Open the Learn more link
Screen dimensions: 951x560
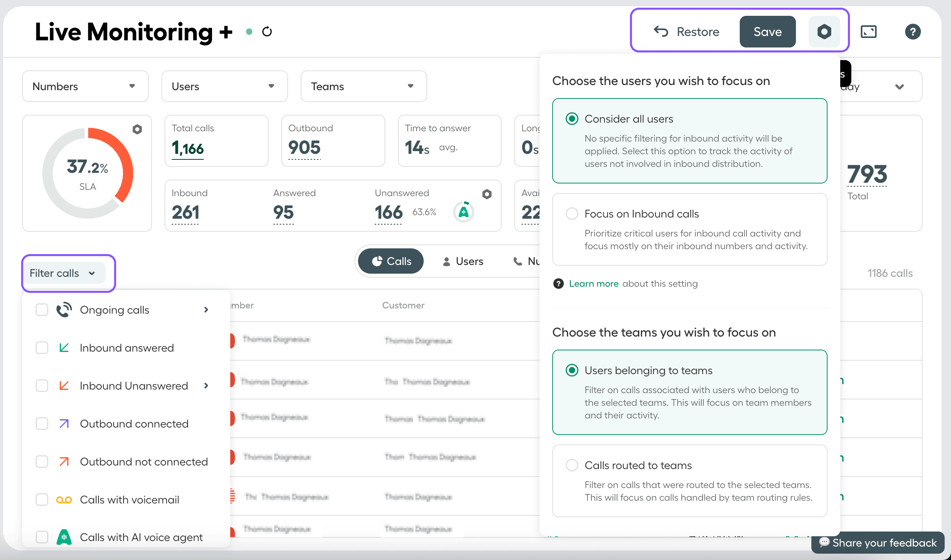pyautogui.click(x=593, y=284)
